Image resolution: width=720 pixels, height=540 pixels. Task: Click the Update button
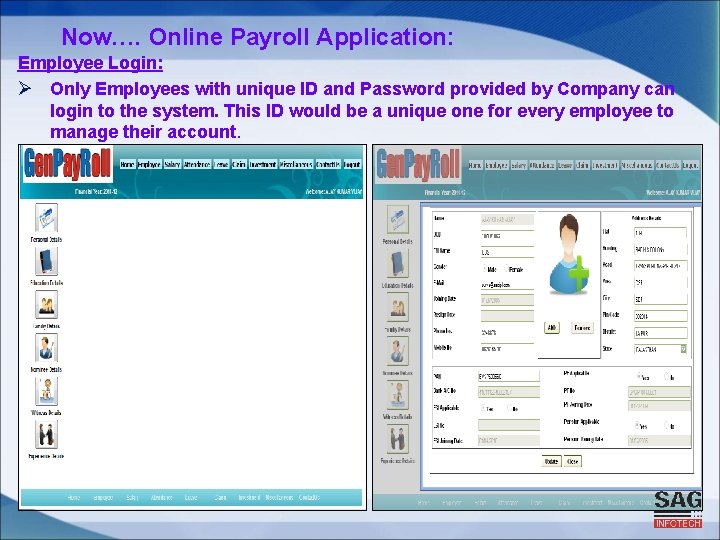pyautogui.click(x=551, y=461)
